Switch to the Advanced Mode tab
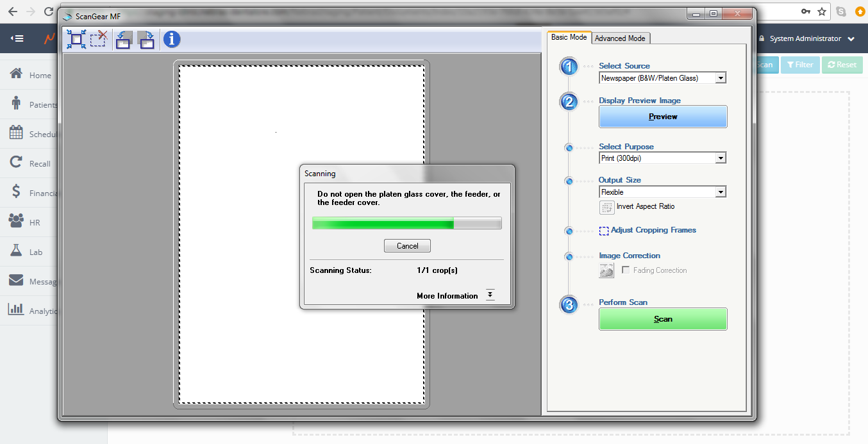 [x=620, y=38]
